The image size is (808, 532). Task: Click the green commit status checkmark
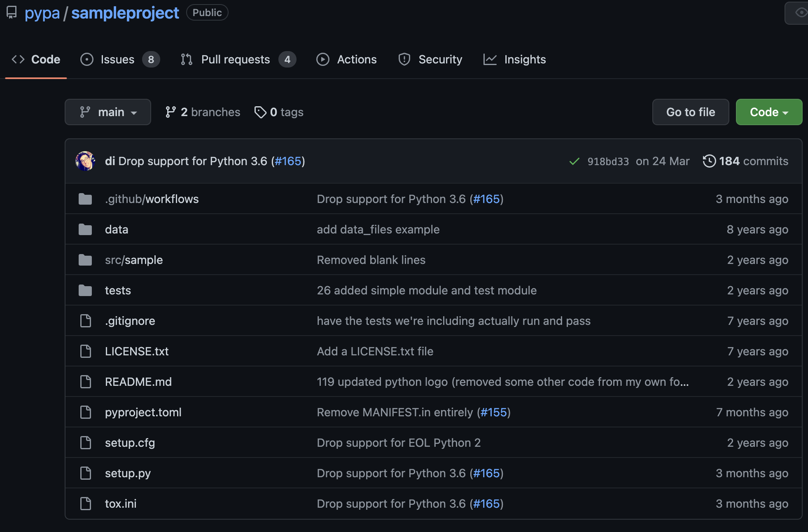click(574, 161)
